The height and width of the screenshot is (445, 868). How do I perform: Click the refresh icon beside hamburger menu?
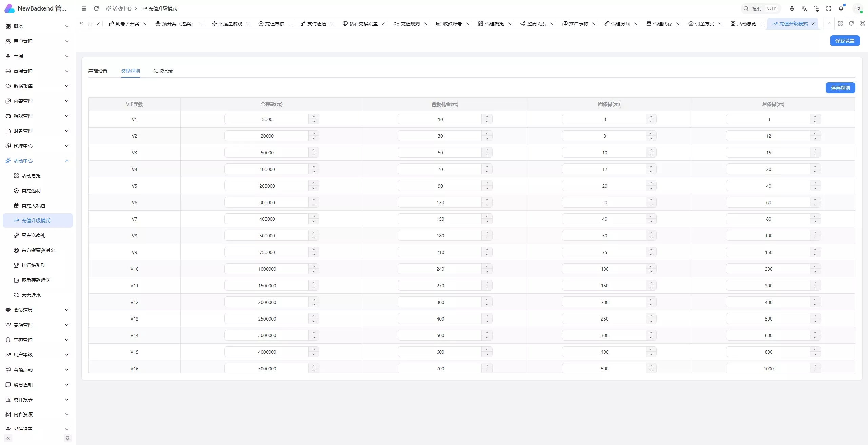click(96, 8)
